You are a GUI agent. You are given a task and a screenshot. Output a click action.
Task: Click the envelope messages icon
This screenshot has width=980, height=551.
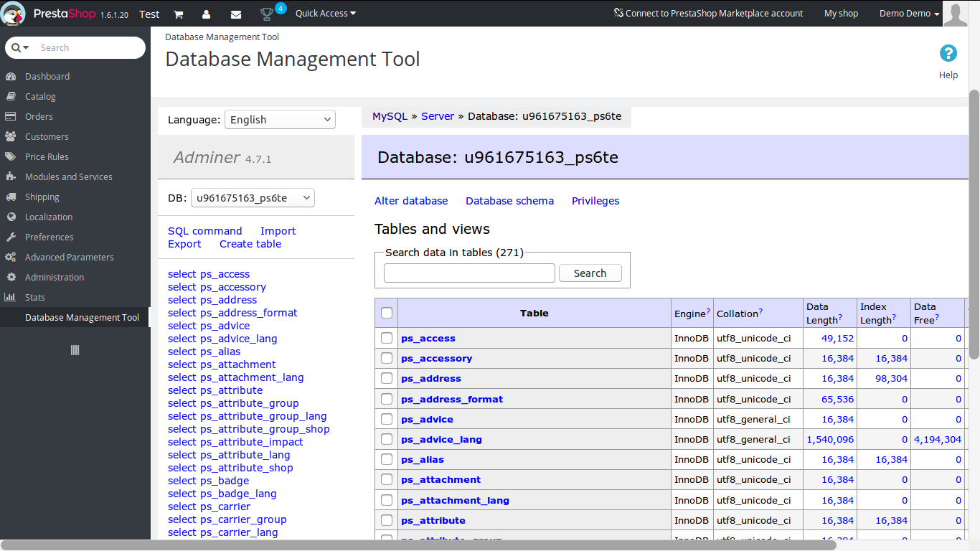click(x=236, y=14)
